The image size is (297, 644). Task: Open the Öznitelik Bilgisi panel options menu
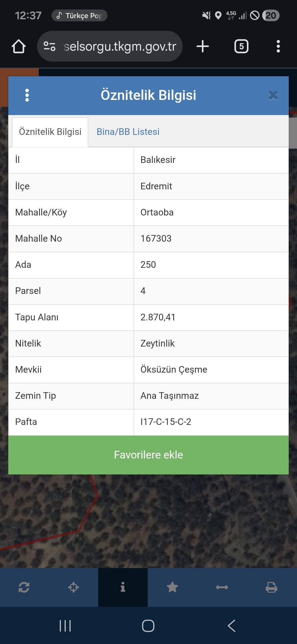click(27, 95)
